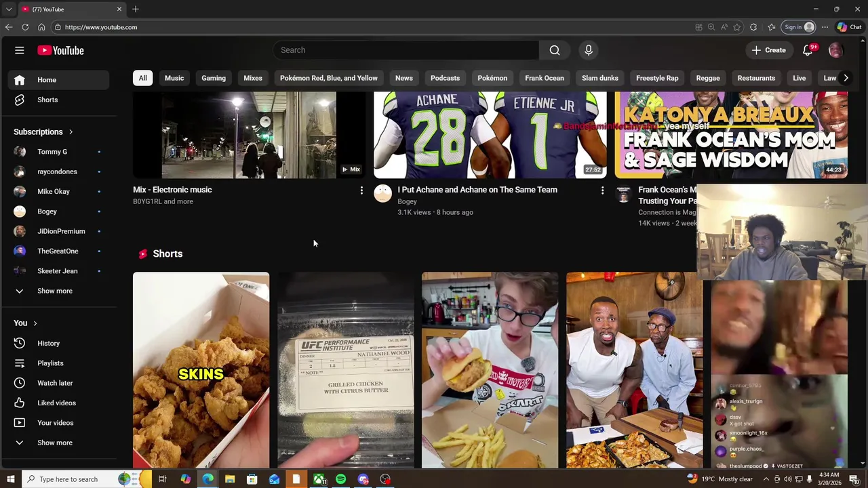Viewport: 868px width, 488px height.
Task: Open the burger and fries Short
Action: point(490,370)
